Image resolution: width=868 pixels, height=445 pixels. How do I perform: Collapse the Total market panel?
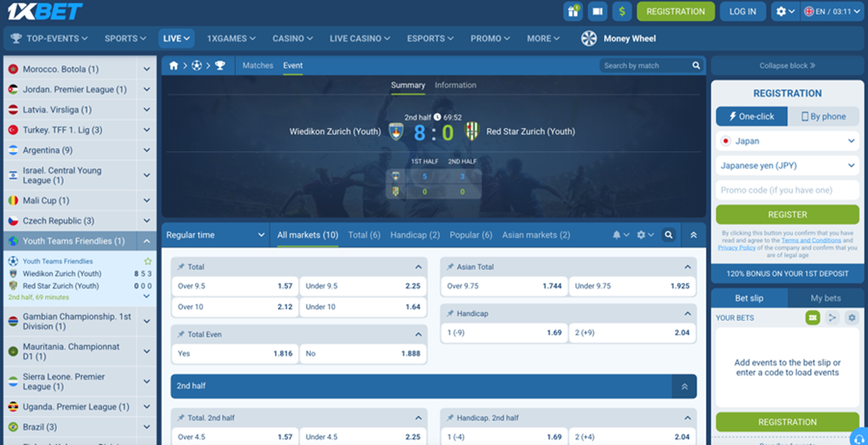418,267
